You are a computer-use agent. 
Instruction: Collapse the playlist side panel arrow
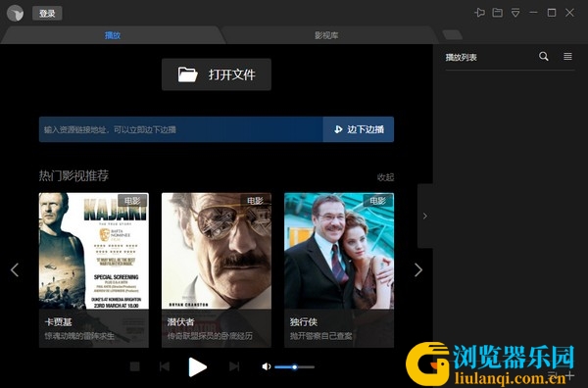pos(425,216)
